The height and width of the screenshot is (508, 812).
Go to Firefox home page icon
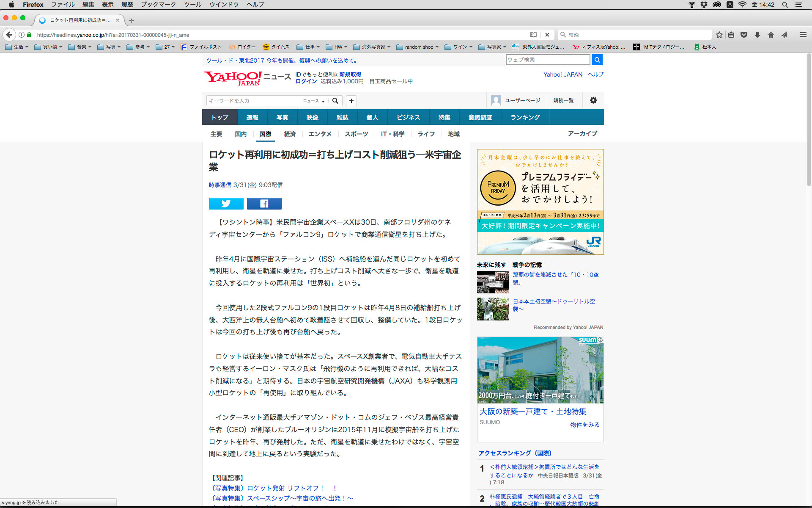[x=771, y=35]
